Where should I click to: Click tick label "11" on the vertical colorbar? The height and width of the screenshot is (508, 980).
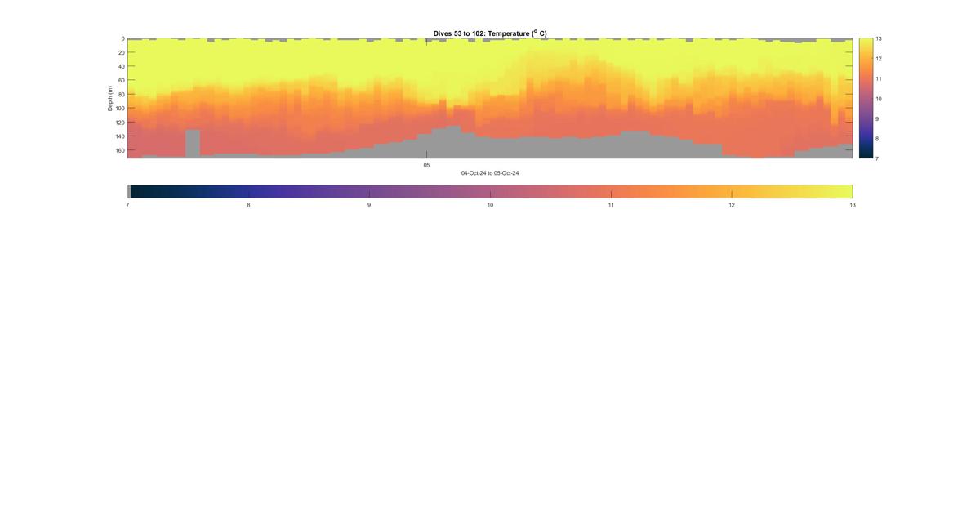coord(879,78)
